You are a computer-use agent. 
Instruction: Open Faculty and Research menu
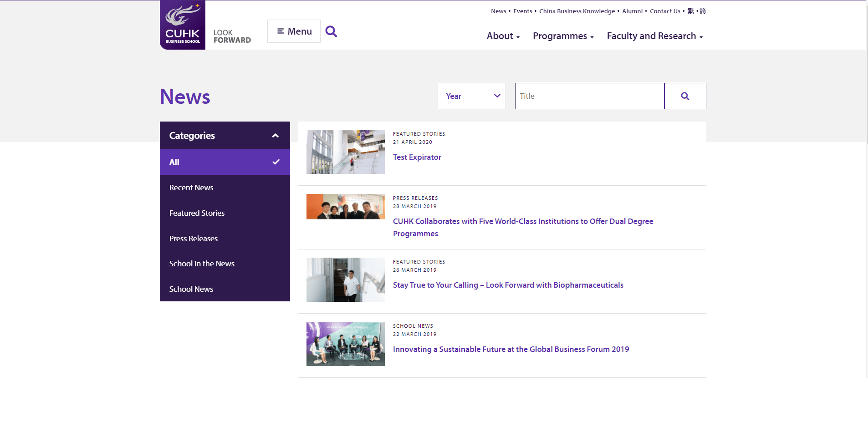point(654,36)
